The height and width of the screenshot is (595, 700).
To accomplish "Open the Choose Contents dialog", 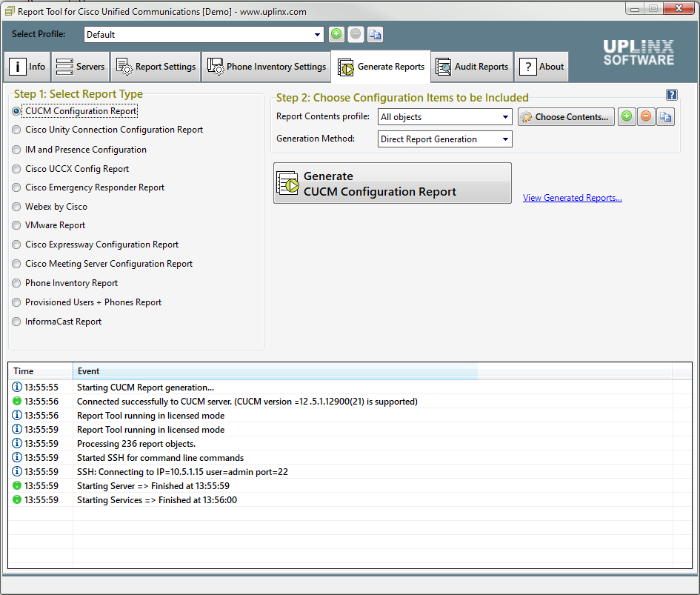I will [x=566, y=116].
